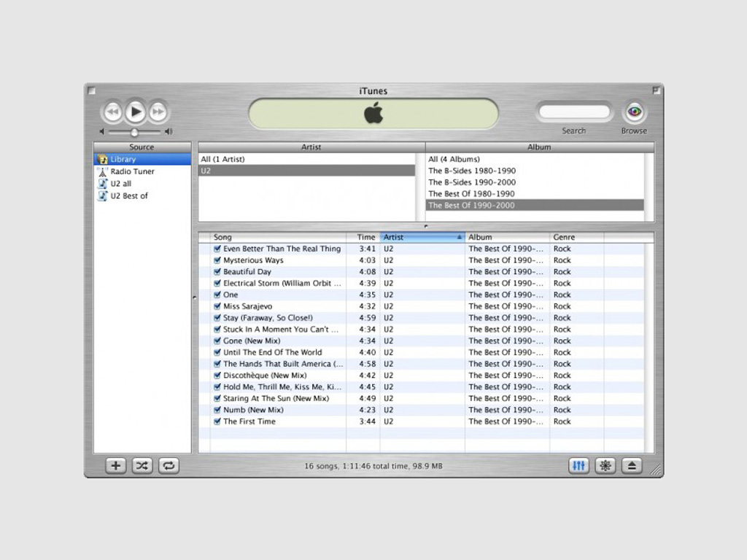747x560 pixels.
Task: Click the low volume speaker icon
Action: coord(102,131)
